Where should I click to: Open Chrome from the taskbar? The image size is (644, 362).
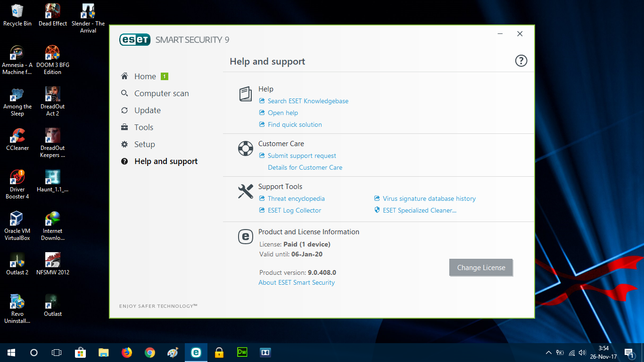click(150, 352)
